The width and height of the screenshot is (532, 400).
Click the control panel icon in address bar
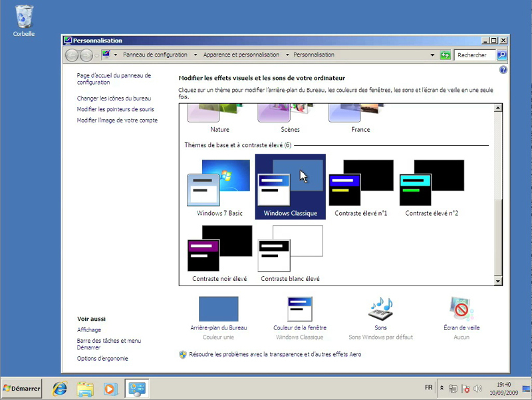click(106, 55)
